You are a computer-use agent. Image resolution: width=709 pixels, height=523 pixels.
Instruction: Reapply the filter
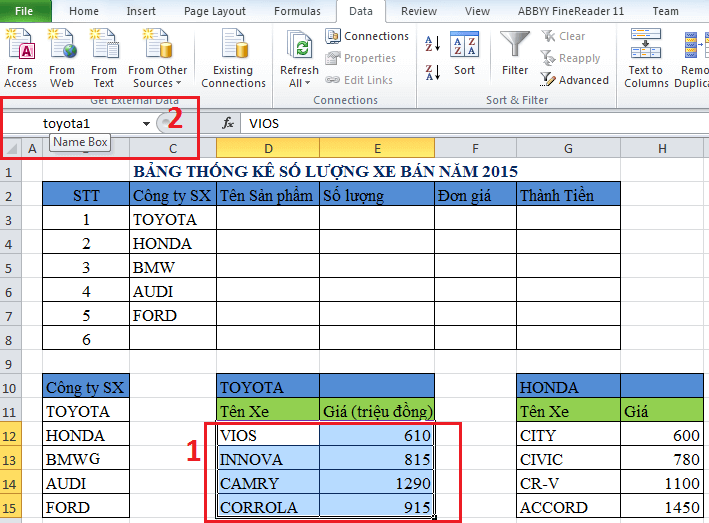coord(571,58)
